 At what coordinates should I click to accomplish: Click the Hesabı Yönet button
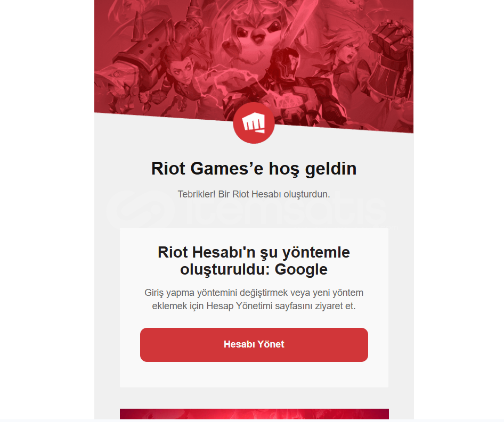254,345
